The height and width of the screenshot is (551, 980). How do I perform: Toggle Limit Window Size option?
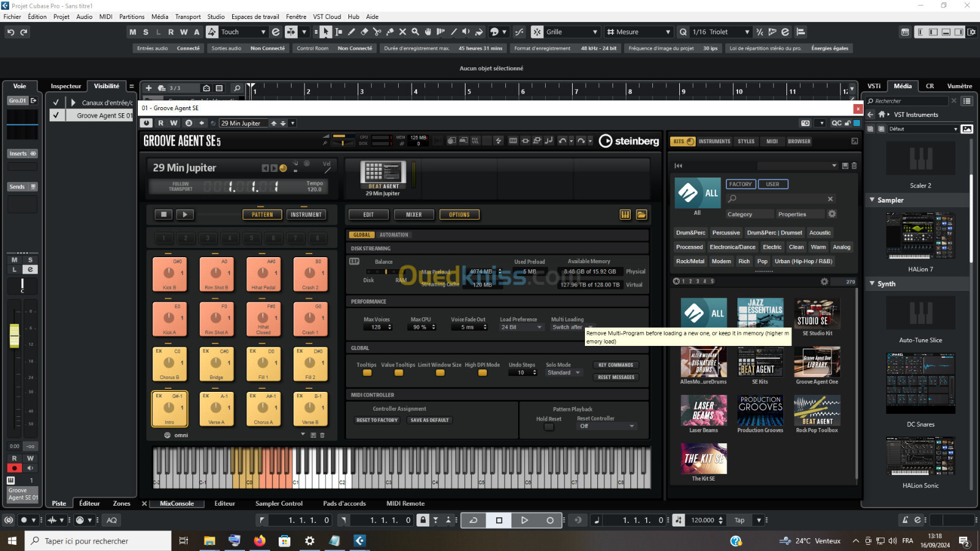pyautogui.click(x=440, y=373)
